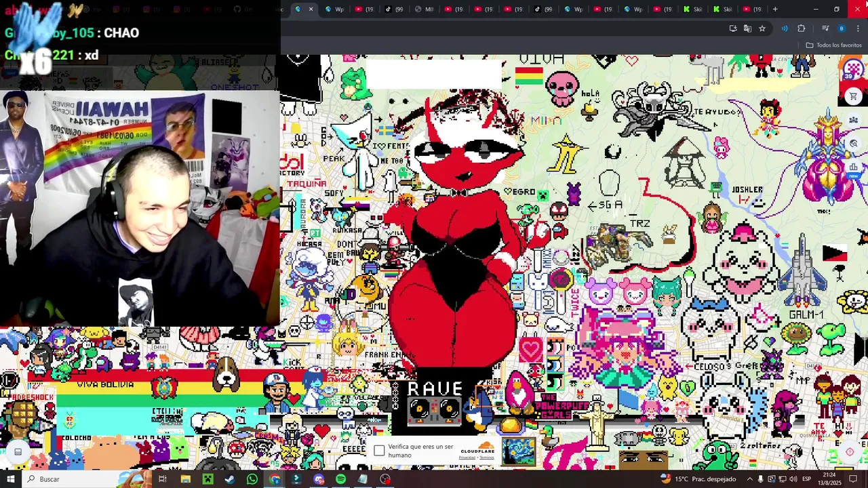Viewport: 868px width, 488px height.
Task: Check the Cloudflare human verification checkbox
Action: tap(379, 451)
